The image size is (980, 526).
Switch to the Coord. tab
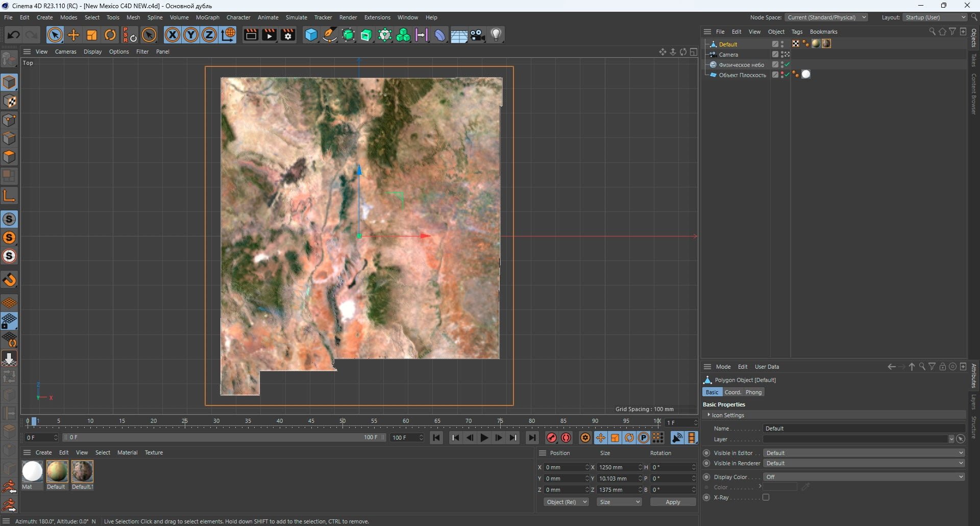click(732, 392)
